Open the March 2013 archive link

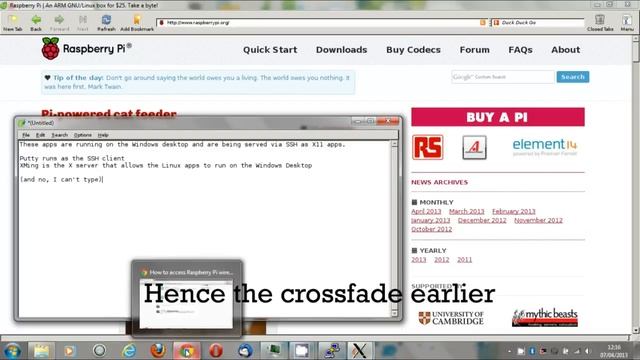(x=467, y=211)
